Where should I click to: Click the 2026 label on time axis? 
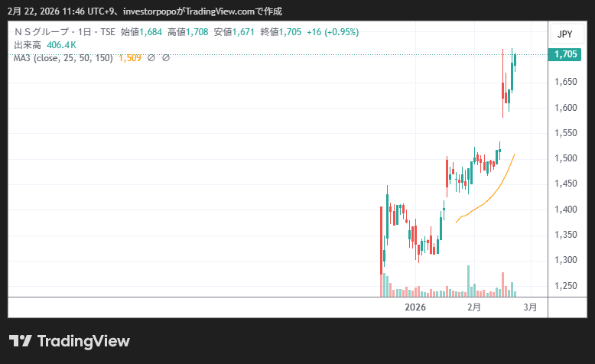[x=415, y=307]
